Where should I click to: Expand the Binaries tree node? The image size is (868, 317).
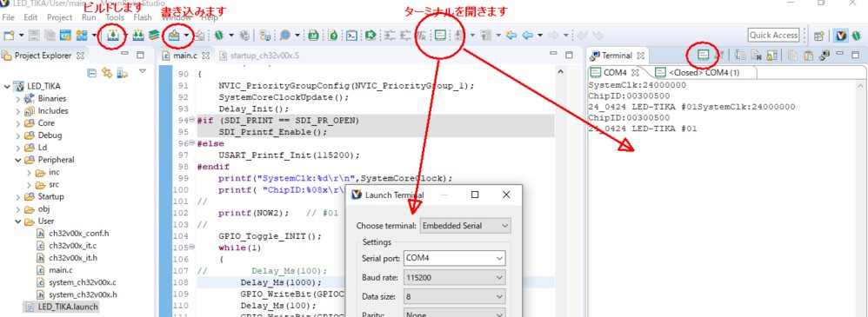(18, 98)
